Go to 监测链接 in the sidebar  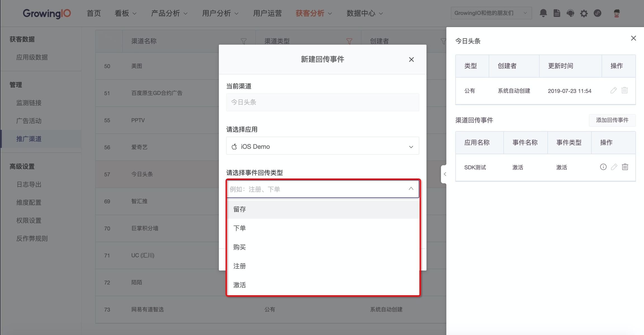click(x=29, y=103)
